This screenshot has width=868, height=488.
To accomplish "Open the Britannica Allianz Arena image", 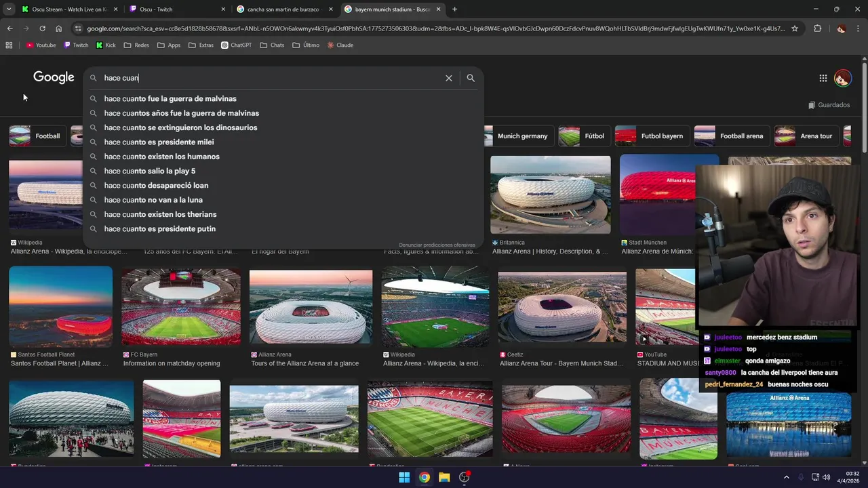I will pos(550,195).
